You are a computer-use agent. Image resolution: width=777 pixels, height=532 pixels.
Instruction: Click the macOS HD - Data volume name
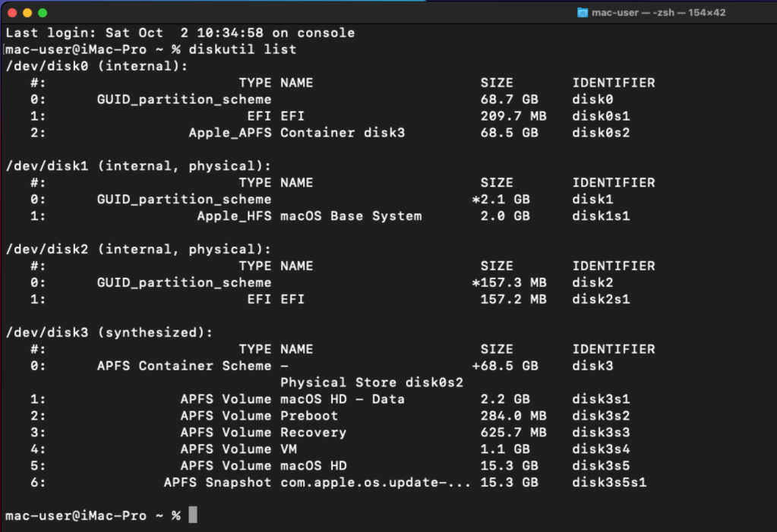click(342, 399)
